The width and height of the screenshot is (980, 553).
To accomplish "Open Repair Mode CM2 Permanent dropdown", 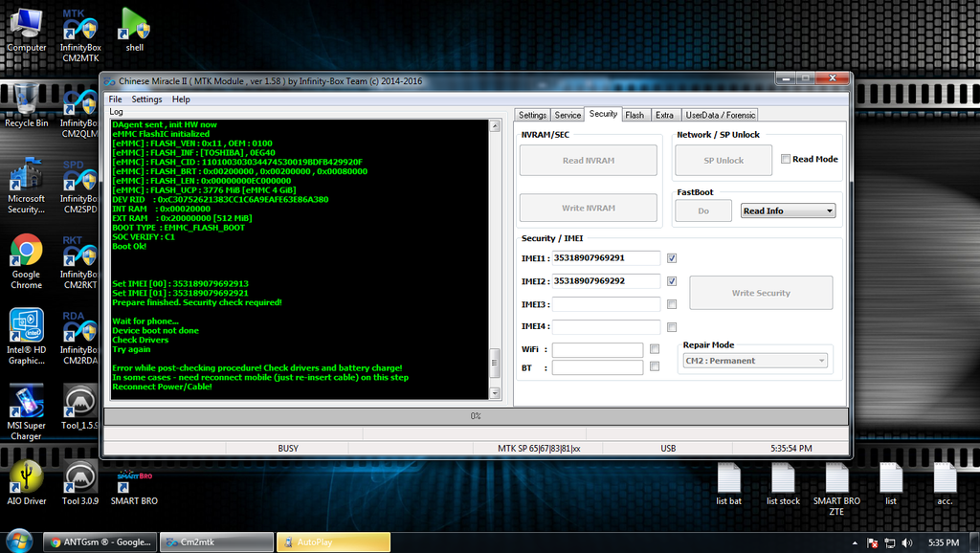I will point(755,361).
